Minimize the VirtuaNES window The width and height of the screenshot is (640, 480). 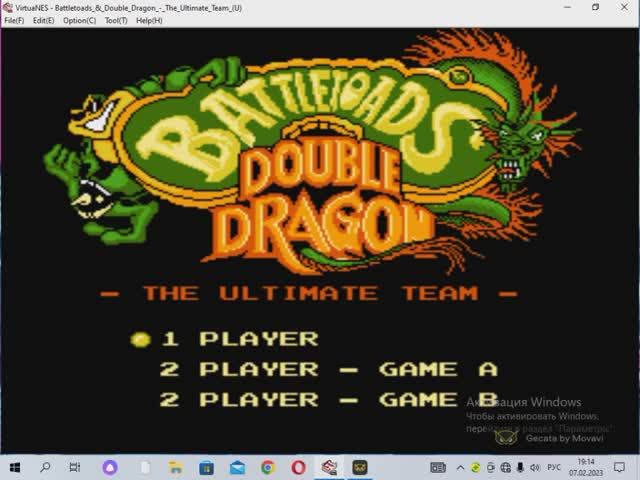(x=567, y=7)
